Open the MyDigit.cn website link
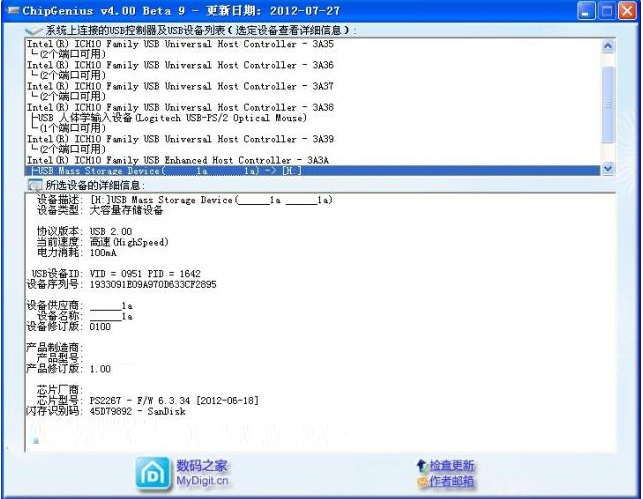Screen dimensions: 643x499 (x=202, y=481)
